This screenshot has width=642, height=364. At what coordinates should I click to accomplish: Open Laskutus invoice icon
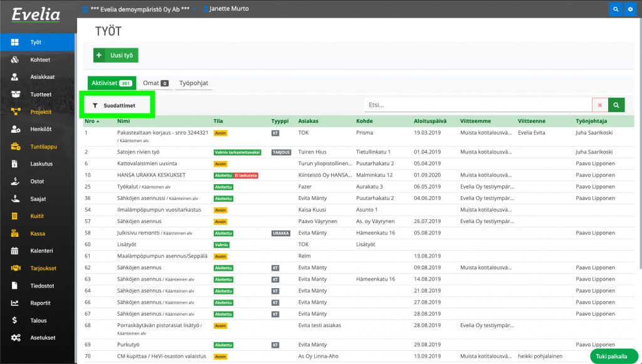coord(15,164)
